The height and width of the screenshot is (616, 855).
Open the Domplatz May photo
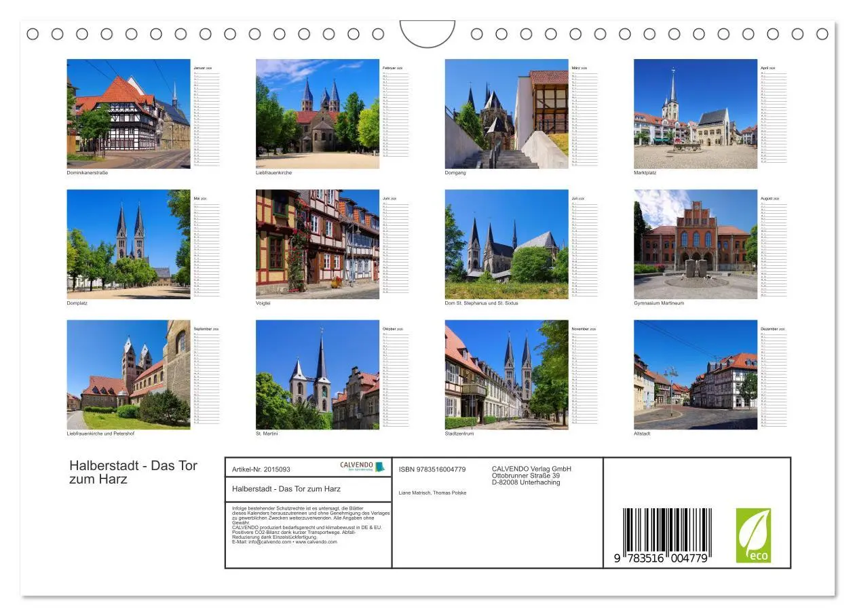pyautogui.click(x=128, y=244)
